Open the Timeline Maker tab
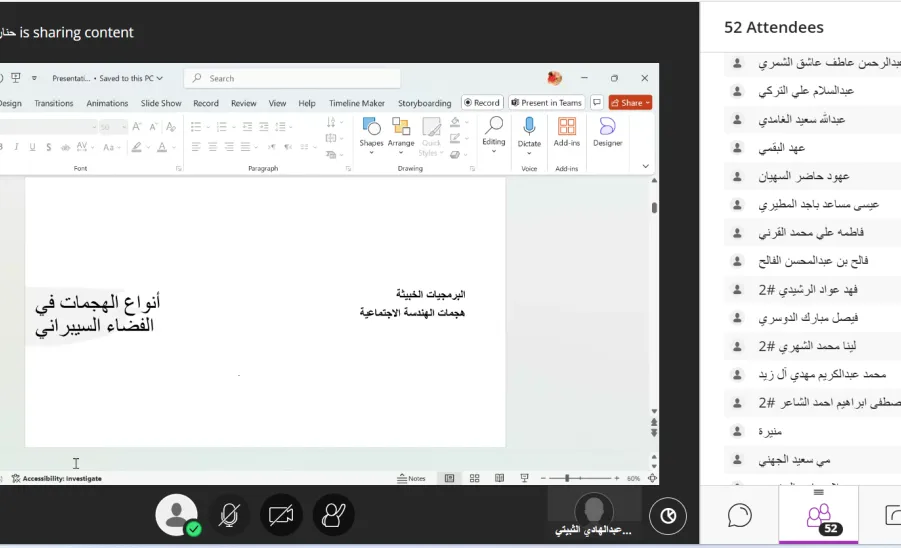This screenshot has height=548, width=901. click(x=357, y=103)
